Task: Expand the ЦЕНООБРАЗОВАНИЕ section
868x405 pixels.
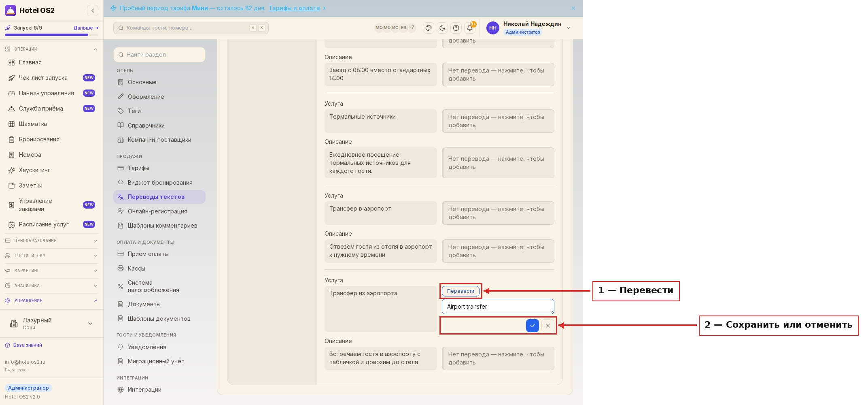Action: (x=51, y=241)
